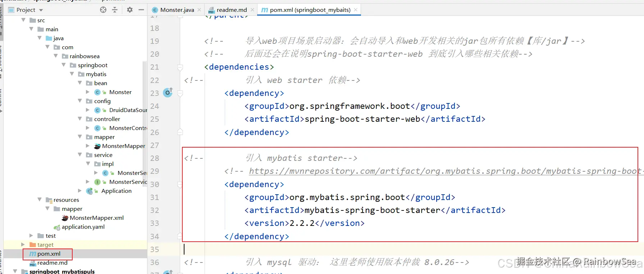Viewport: 644px width, 274px height.
Task: Click the collapse all icon in Project panel
Action: coord(115,10)
